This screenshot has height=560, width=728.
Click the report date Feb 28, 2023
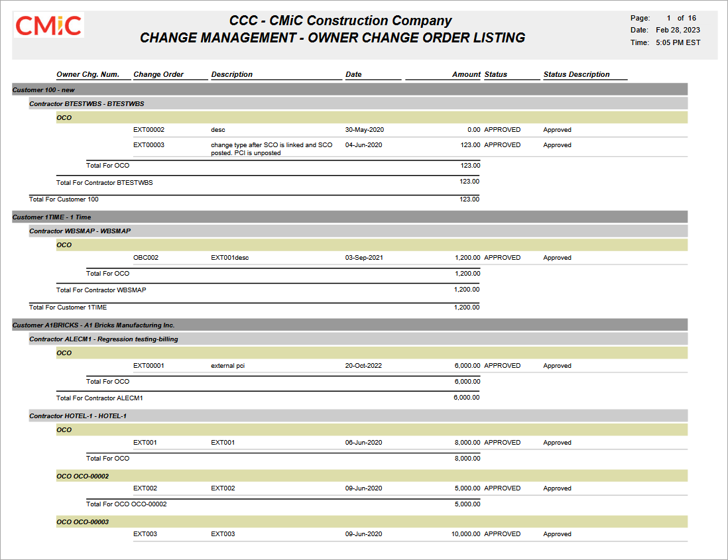tap(678, 30)
